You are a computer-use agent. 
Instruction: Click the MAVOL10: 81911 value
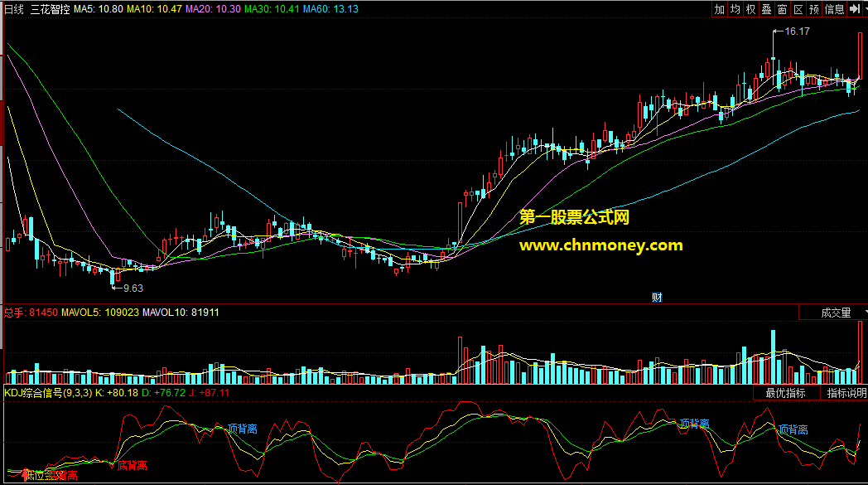181,313
